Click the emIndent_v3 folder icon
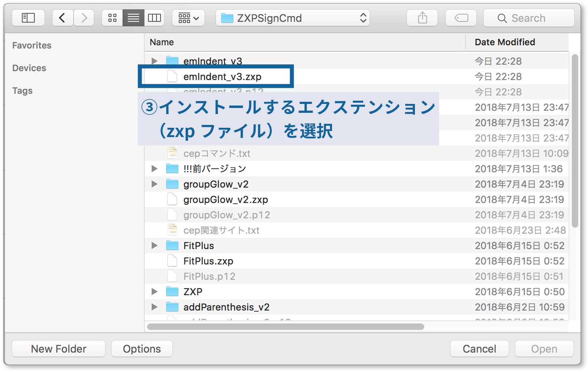The height and width of the screenshot is (372, 588). pyautogui.click(x=172, y=61)
